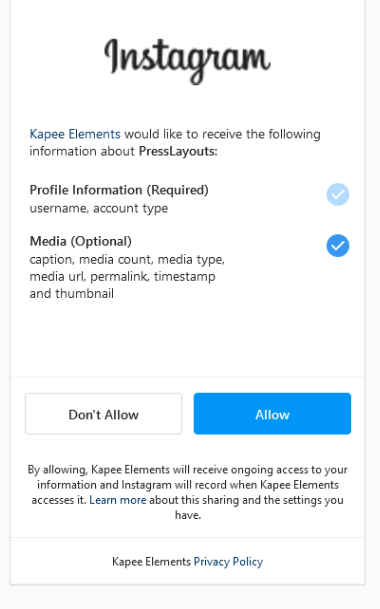
Task: Click the Don't Allow button
Action: coord(103,414)
